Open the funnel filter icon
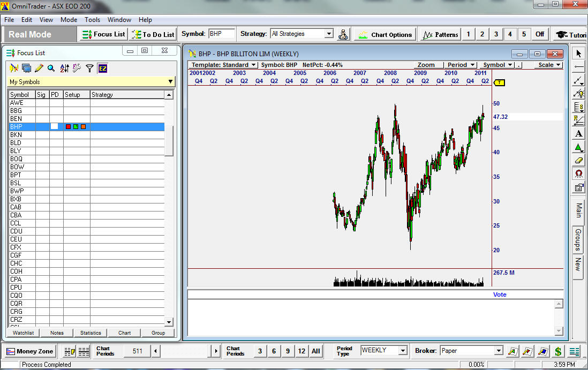 (89, 68)
